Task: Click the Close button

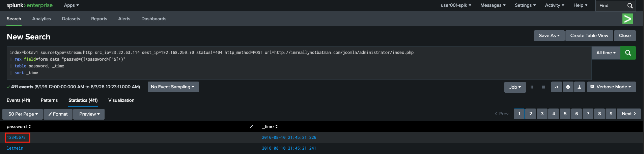Action: tap(625, 36)
